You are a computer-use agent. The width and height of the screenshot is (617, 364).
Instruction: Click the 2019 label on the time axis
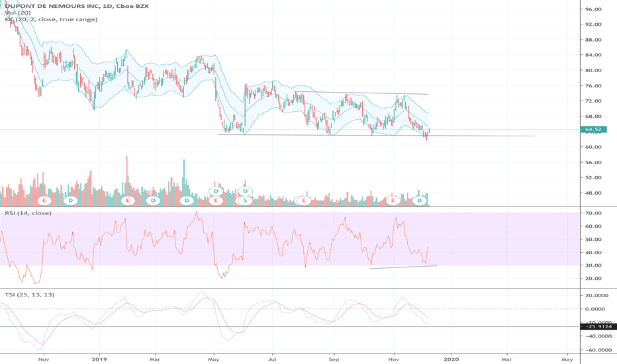tap(99, 359)
